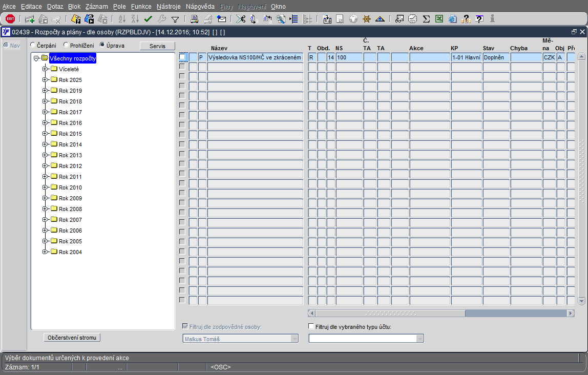Click the Sigma sum icon
Viewport: 588px width, 375px height.
pyautogui.click(x=426, y=19)
